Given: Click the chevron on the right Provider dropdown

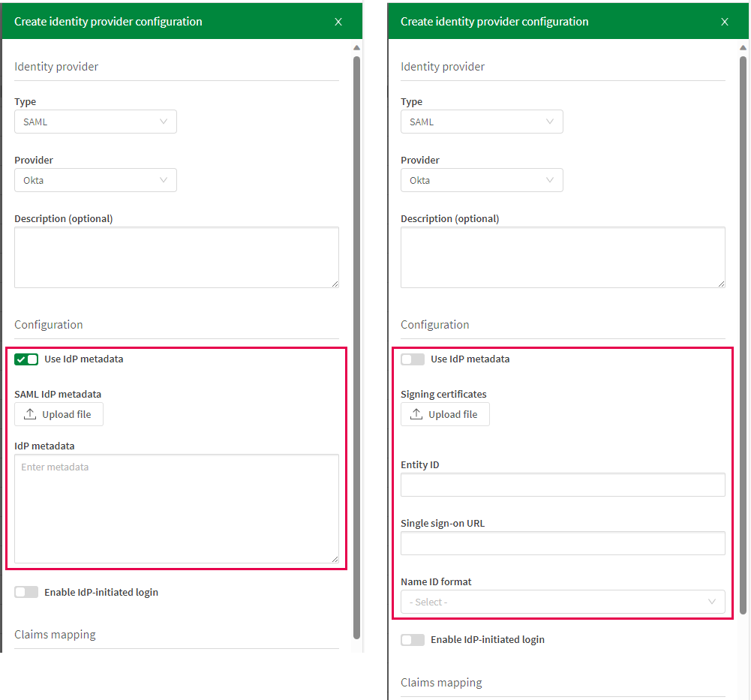Looking at the screenshot, I should pyautogui.click(x=550, y=180).
